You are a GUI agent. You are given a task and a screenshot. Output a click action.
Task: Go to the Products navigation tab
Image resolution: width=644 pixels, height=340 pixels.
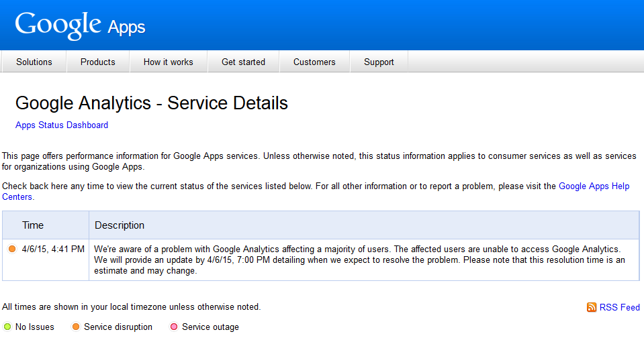[98, 62]
